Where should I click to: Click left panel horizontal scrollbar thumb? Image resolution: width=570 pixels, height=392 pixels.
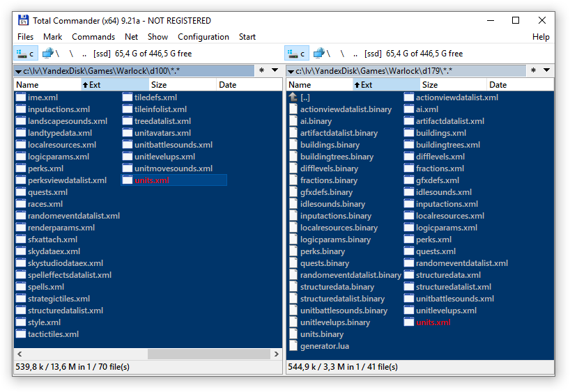pos(208,354)
